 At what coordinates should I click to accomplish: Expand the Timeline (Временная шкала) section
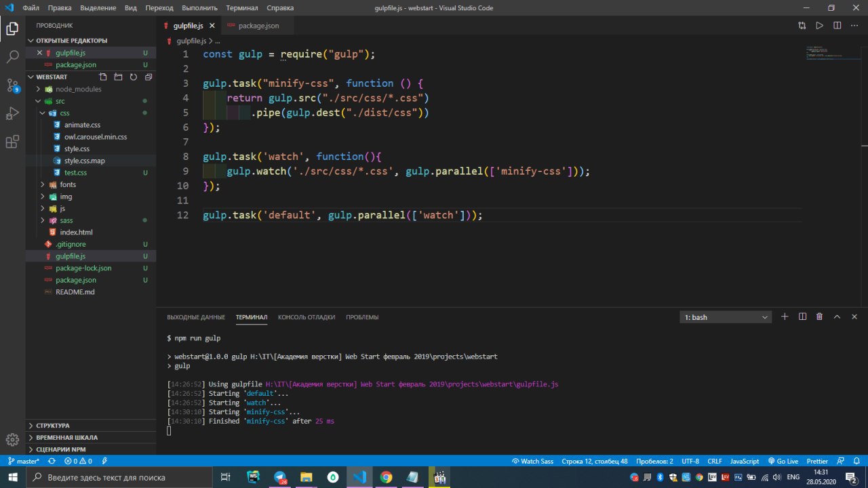(x=91, y=437)
